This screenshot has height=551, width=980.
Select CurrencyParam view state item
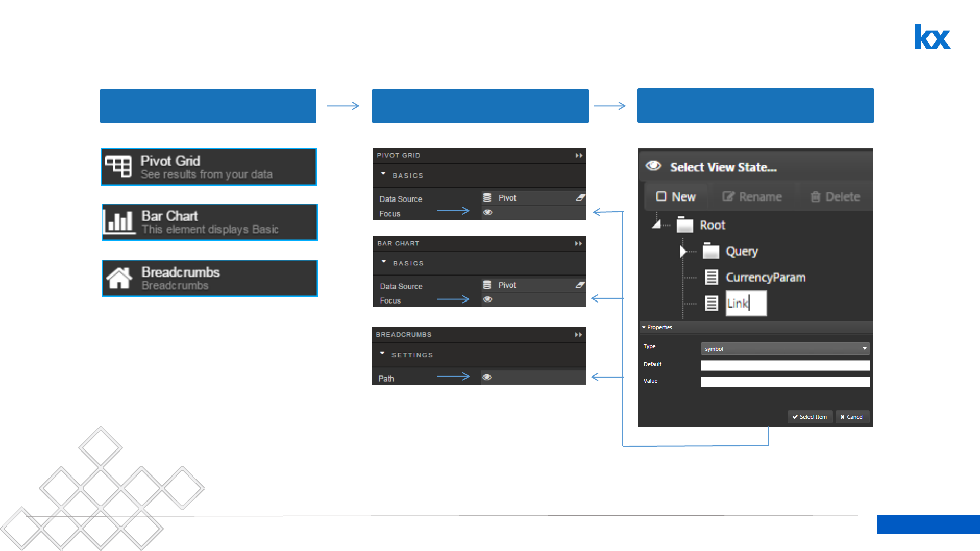[765, 278]
